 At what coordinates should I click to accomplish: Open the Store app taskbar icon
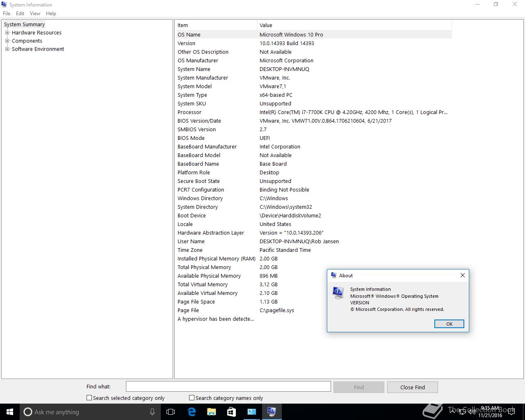coord(231,412)
